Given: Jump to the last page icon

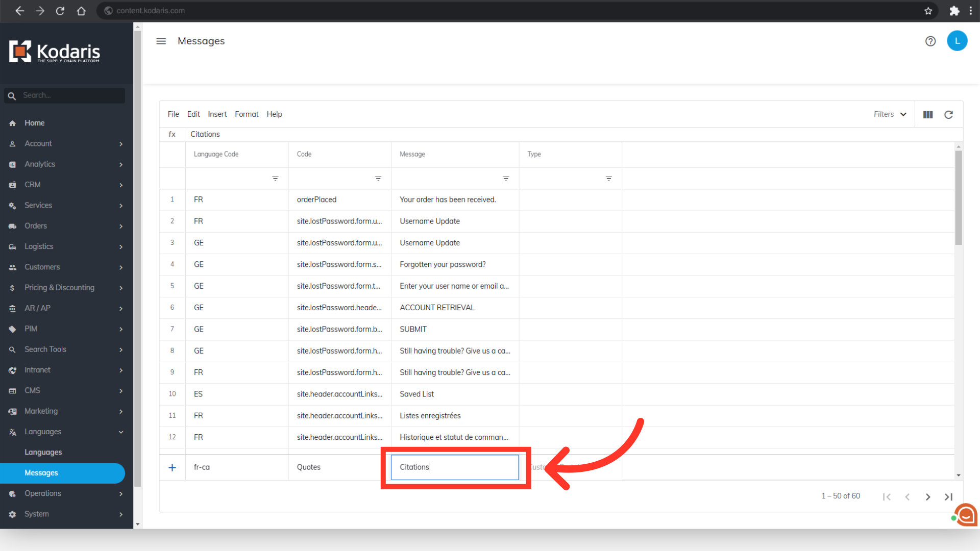Looking at the screenshot, I should click(x=948, y=496).
